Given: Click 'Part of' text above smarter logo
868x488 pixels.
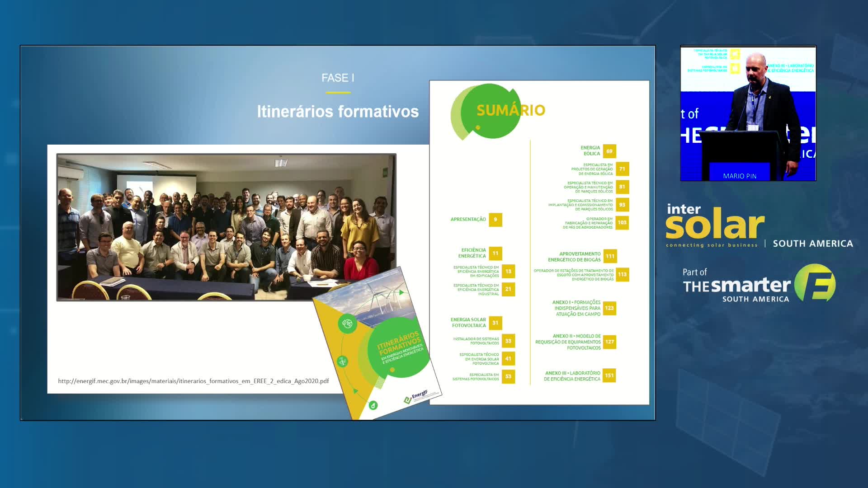Looking at the screenshot, I should pos(694,272).
